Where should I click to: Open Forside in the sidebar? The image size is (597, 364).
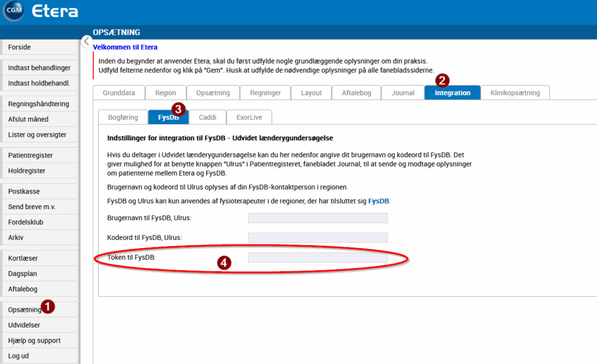(39, 47)
